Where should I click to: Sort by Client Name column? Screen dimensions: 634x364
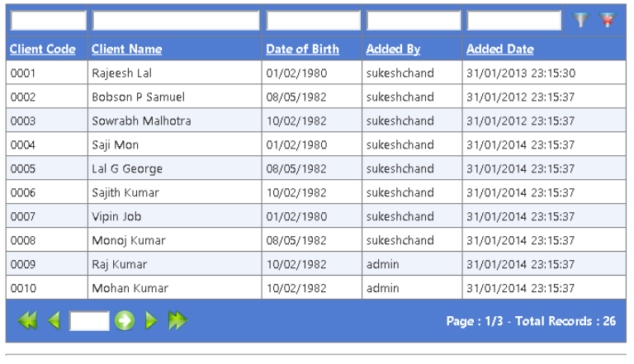(x=126, y=49)
